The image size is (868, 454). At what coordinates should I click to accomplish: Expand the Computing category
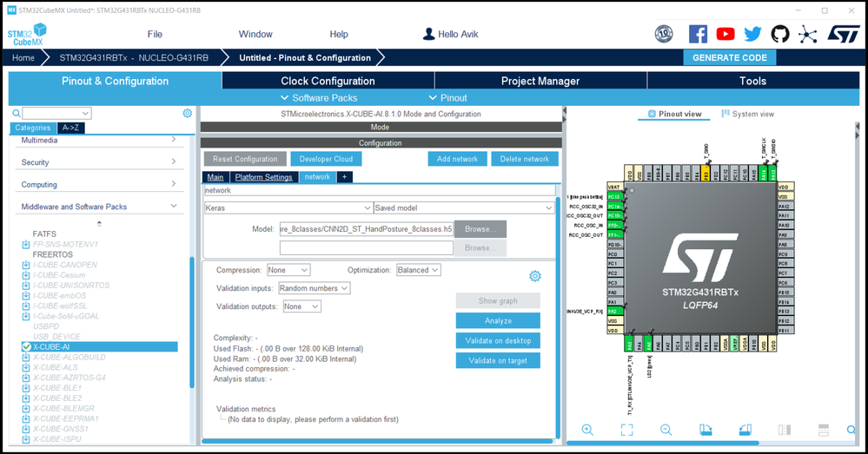174,183
